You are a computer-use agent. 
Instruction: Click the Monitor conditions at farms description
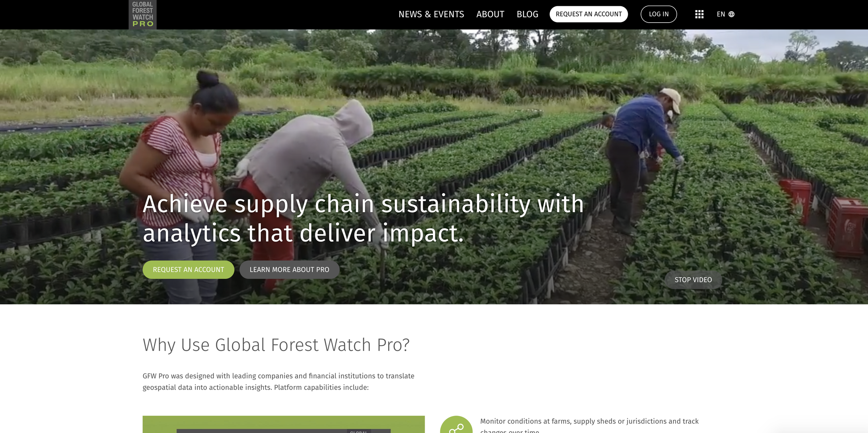tap(589, 426)
